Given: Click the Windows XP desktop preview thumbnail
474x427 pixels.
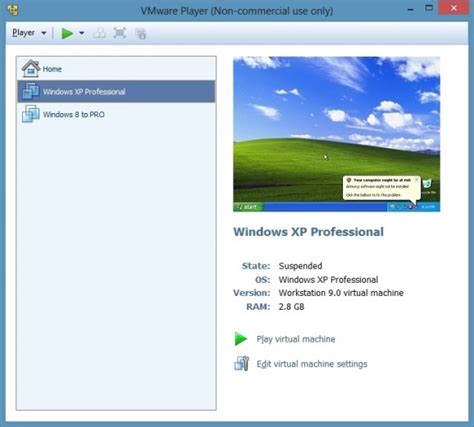Looking at the screenshot, I should (336, 134).
